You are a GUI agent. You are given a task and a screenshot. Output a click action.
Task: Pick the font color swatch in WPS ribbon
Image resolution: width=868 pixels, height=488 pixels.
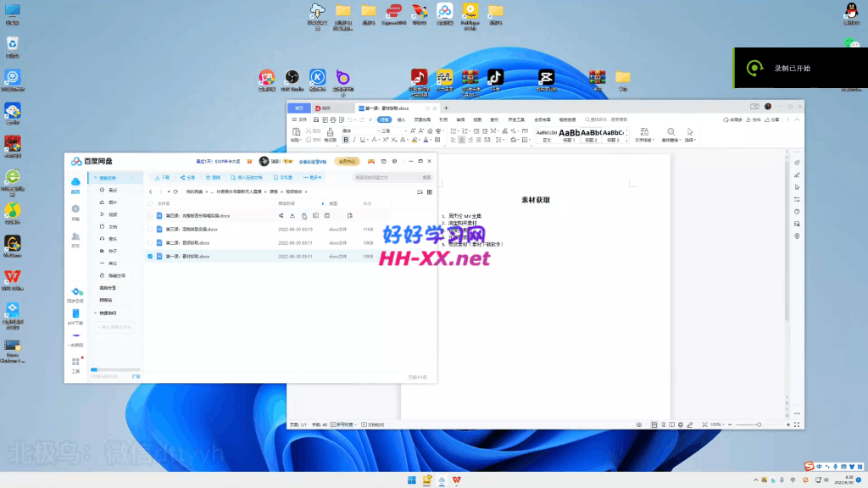pos(426,140)
